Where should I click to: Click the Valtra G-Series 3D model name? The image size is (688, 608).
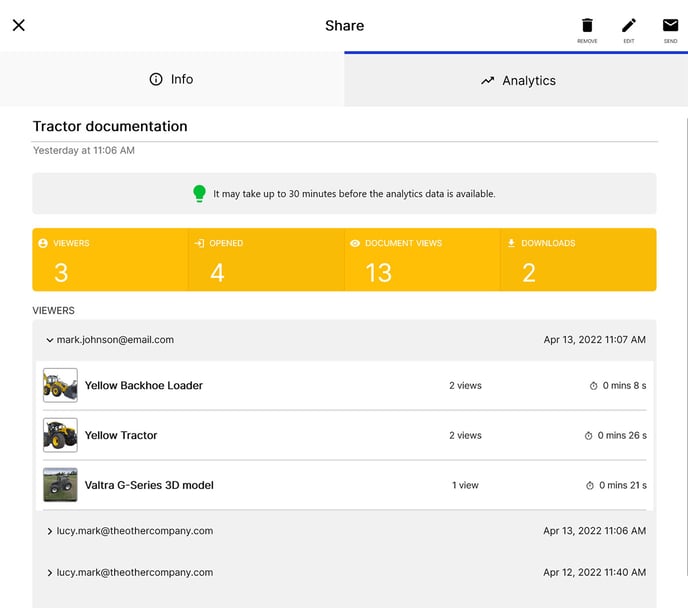[149, 485]
